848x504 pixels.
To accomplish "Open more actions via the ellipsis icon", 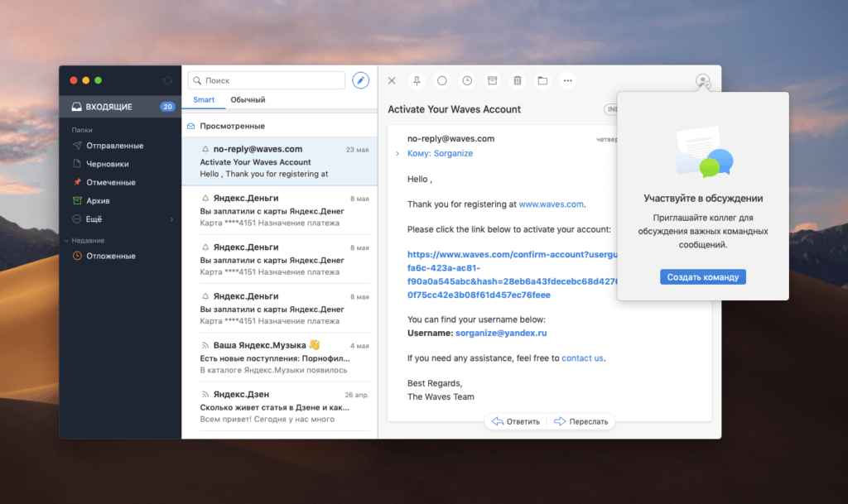I will point(568,80).
